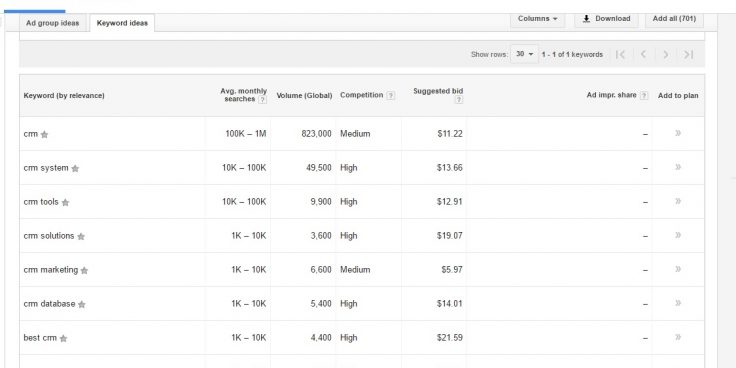Add crm keyword to plan
Image resolution: width=736 pixels, height=368 pixels.
(x=678, y=133)
